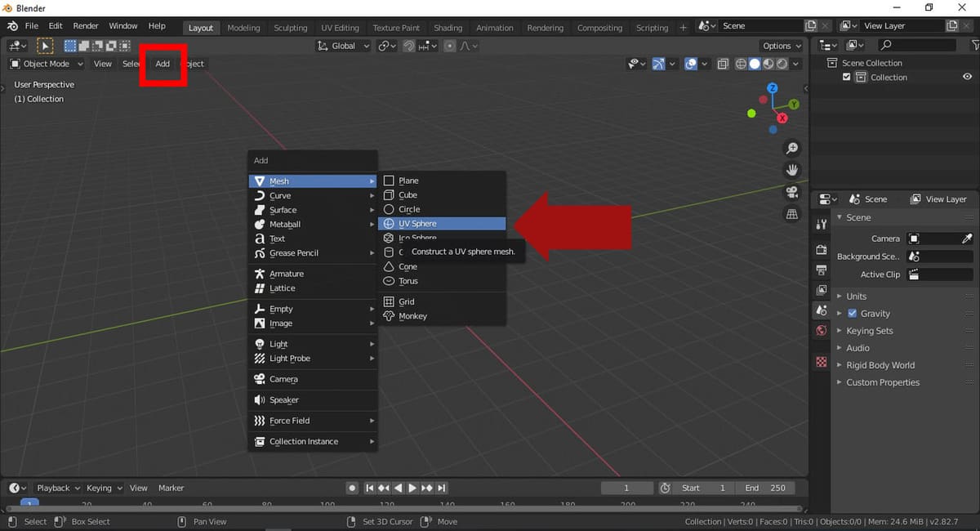
Task: Toggle the Gravity checkbox
Action: (853, 314)
